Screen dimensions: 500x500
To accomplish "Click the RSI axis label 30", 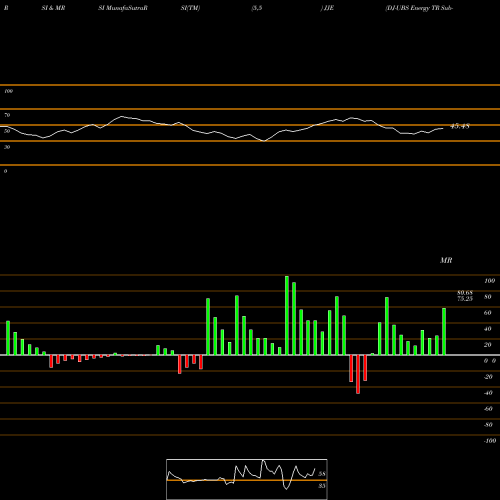I will 7,147.
